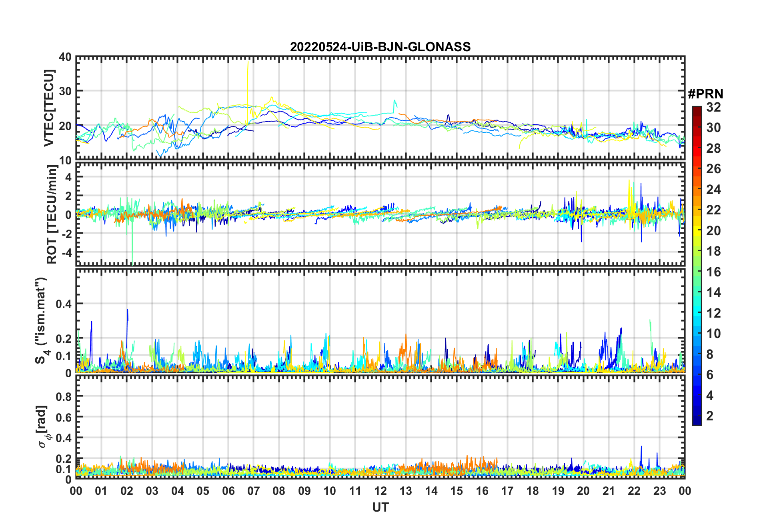Click the tallest blue S4 peak near 02 UT
This screenshot has height=532, width=761.
pos(128,310)
